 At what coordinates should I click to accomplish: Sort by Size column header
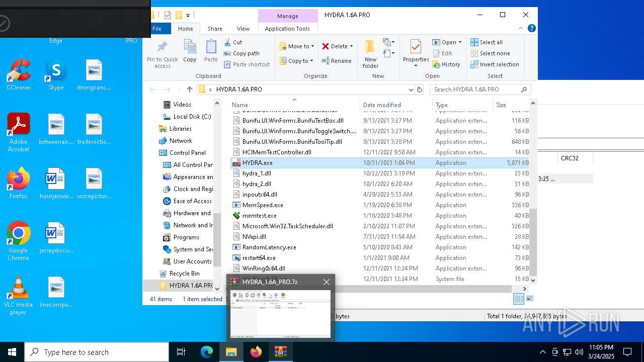click(511, 105)
